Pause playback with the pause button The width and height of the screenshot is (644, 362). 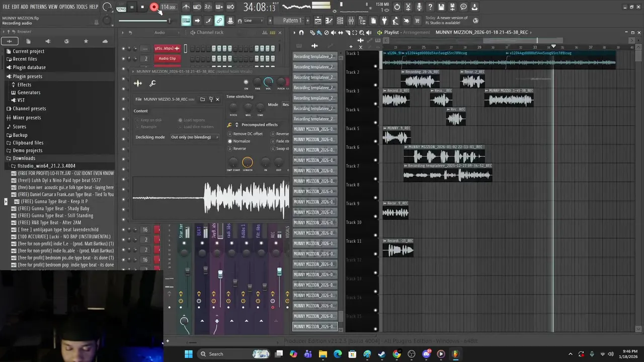pos(132,7)
